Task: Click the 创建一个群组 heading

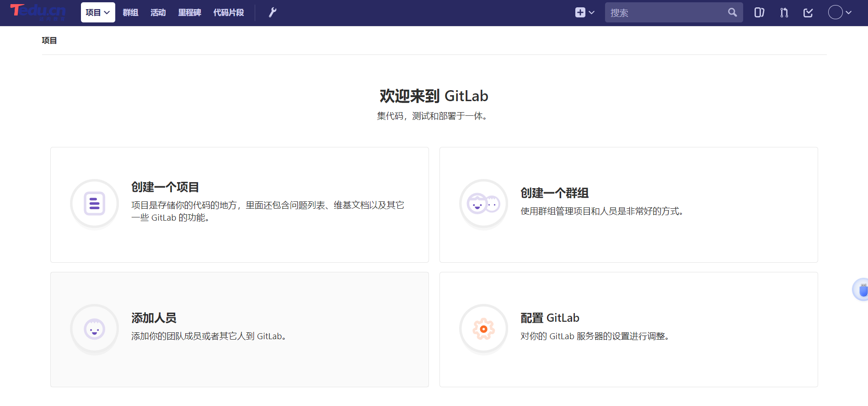Action: tap(554, 193)
